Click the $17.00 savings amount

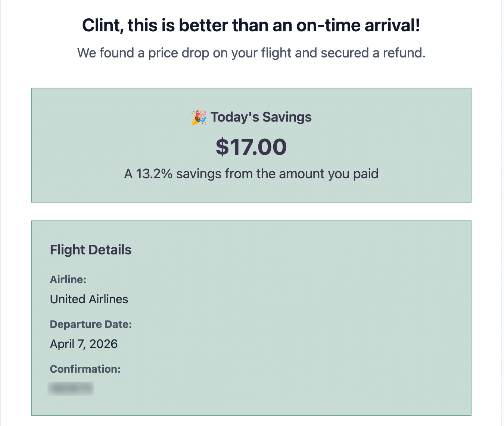coord(251,147)
